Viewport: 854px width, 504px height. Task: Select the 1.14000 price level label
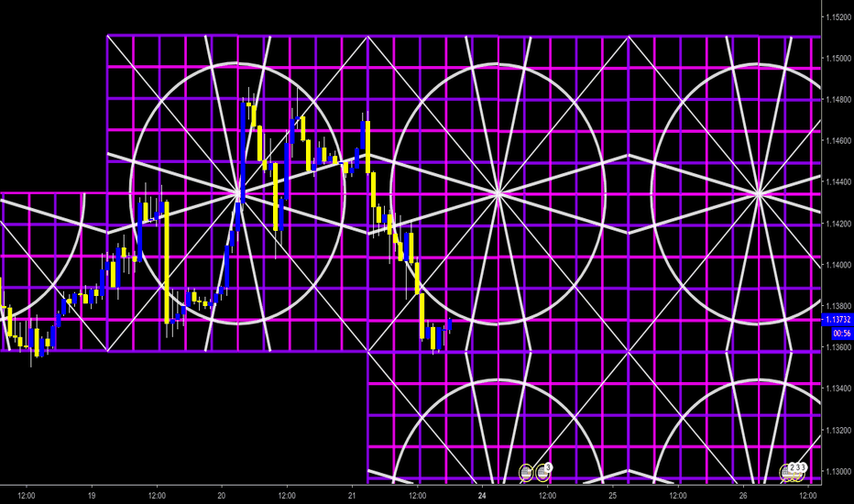coord(838,265)
